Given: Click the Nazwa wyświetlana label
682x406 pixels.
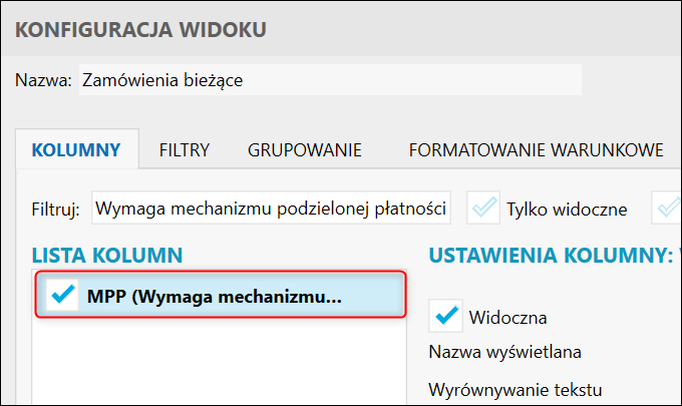Looking at the screenshot, I should [x=505, y=352].
